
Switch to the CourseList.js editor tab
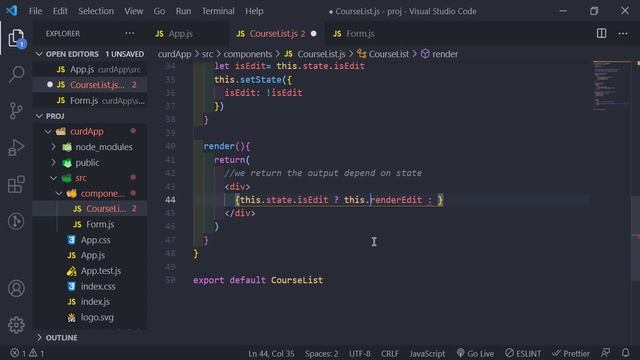click(277, 34)
